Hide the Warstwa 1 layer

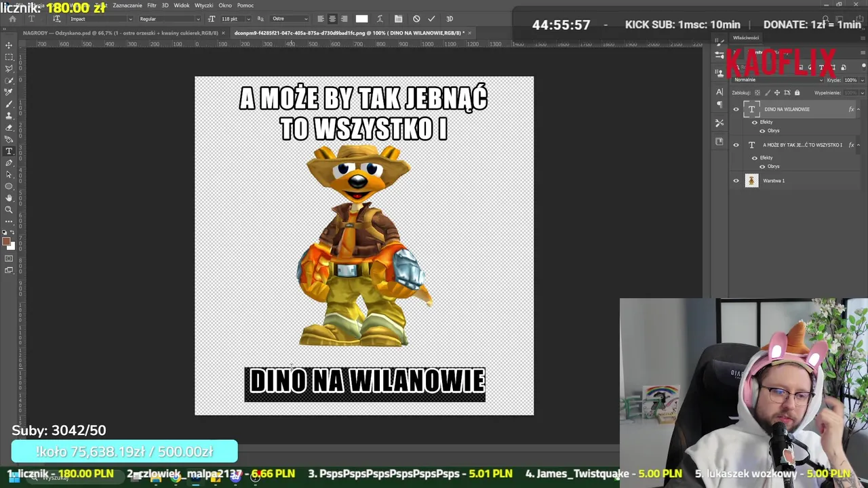click(x=736, y=181)
